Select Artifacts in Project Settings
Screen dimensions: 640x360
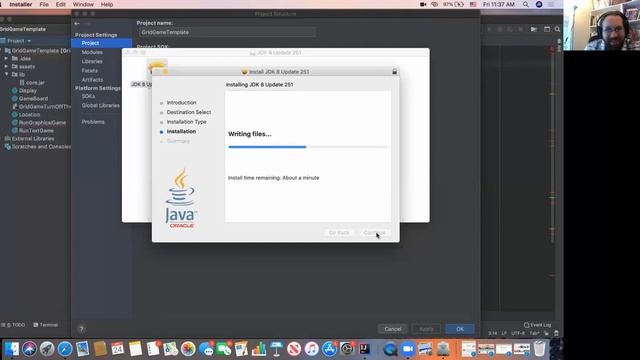[x=92, y=80]
